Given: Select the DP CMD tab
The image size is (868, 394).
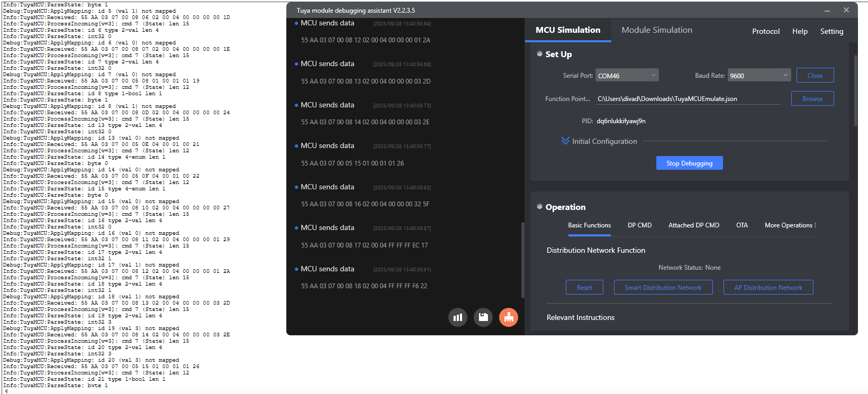Looking at the screenshot, I should pos(639,225).
